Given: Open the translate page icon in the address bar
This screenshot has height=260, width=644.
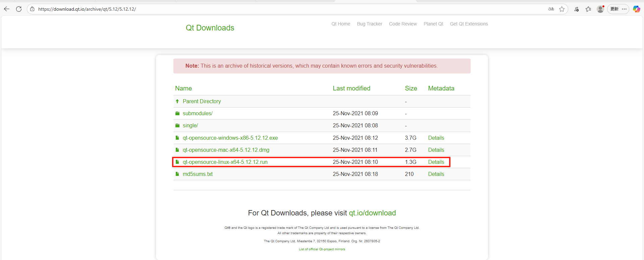Looking at the screenshot, I should coord(551,9).
